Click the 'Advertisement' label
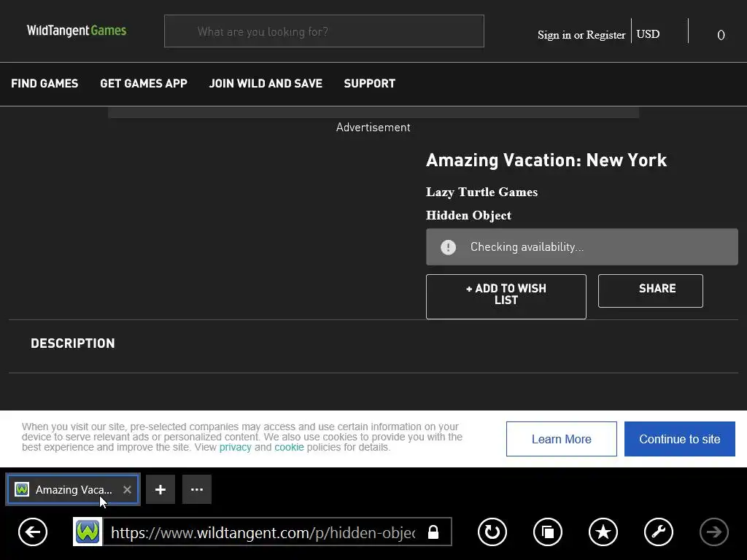This screenshot has height=560, width=747. coord(373,127)
